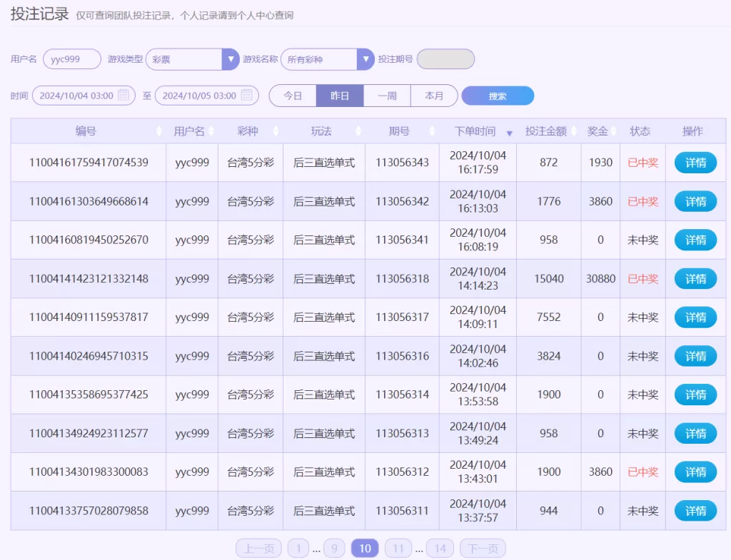The image size is (731, 560).
Task: Click bet amount 15040 cell
Action: tap(549, 279)
